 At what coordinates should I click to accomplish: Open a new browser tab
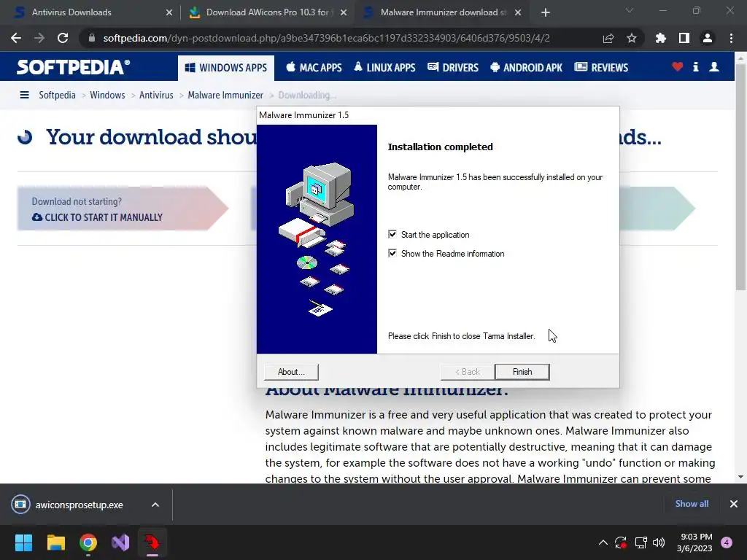click(x=546, y=13)
